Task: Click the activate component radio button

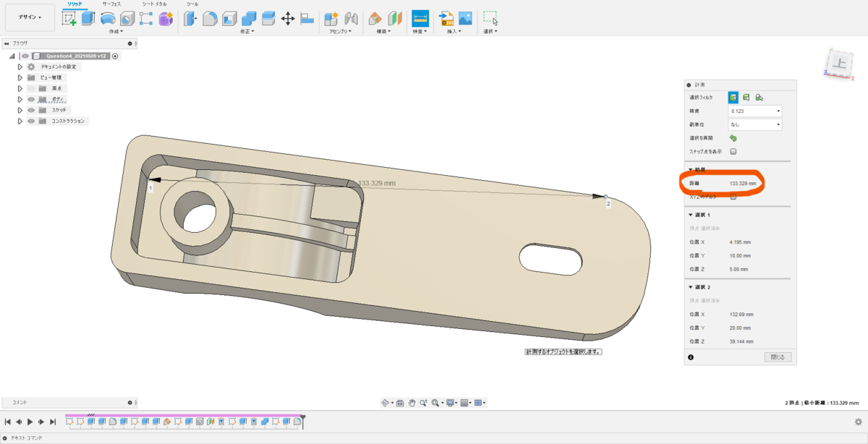Action: 115,56
